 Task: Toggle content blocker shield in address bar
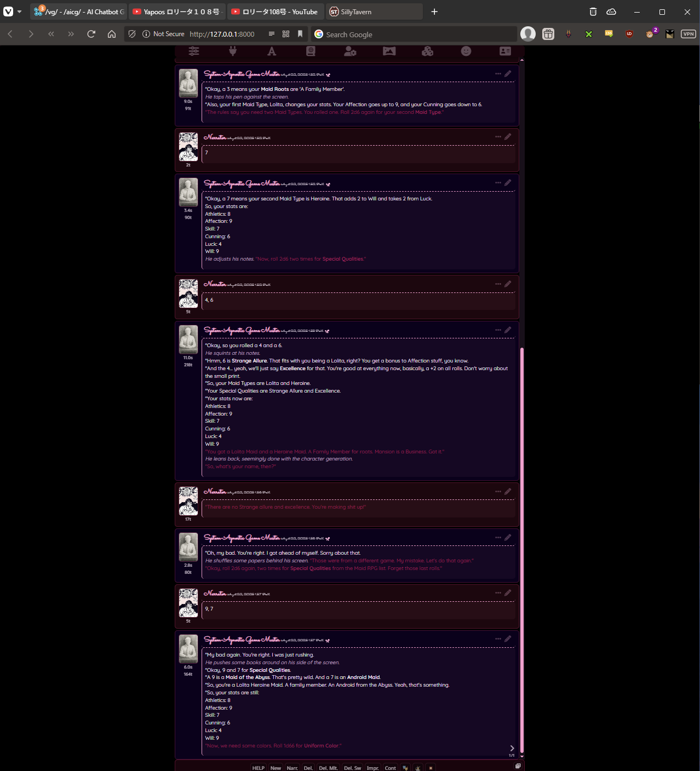tap(132, 34)
